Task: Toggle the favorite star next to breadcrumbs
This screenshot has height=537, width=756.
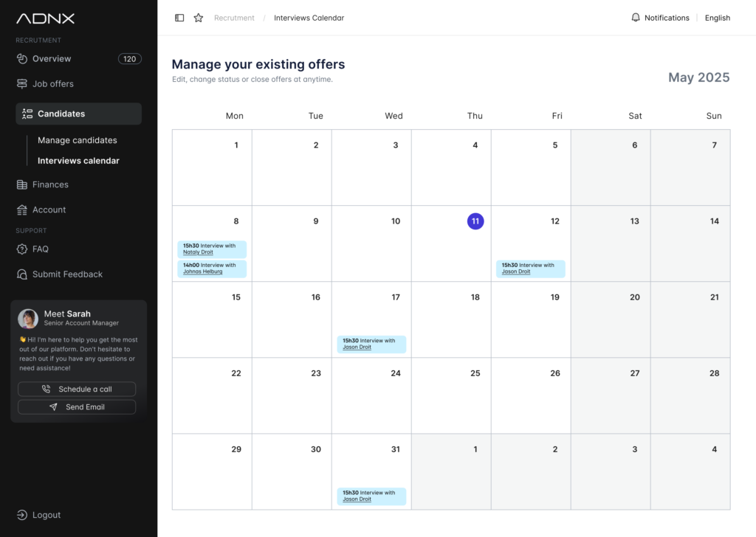Action: point(198,17)
